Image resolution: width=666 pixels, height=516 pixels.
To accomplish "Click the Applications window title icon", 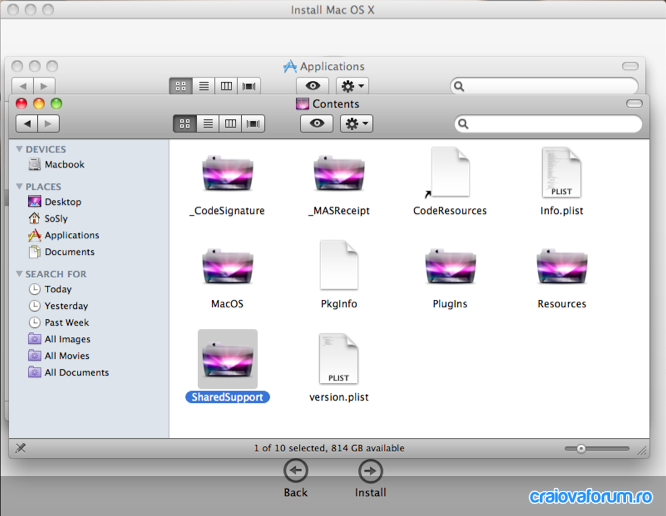I will 290,66.
